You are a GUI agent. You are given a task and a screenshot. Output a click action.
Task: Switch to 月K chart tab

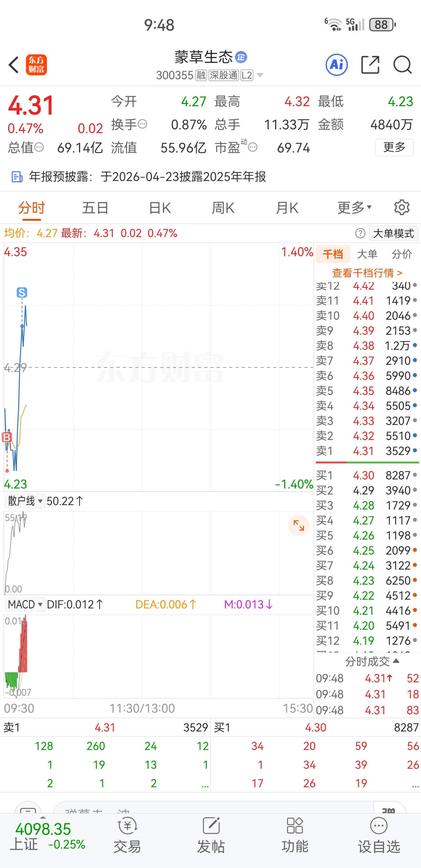pyautogui.click(x=287, y=208)
